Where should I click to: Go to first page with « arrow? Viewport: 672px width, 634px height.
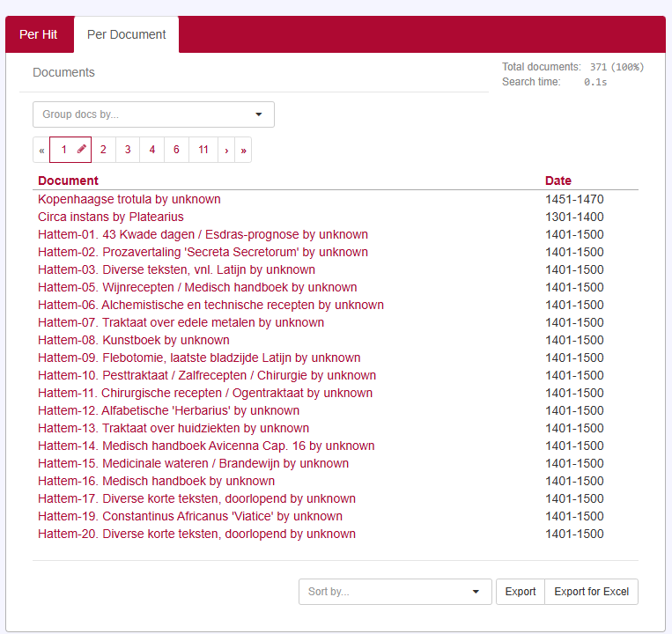tap(41, 150)
